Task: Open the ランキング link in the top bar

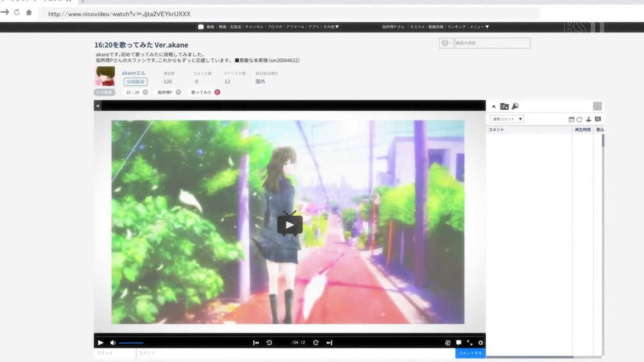Action: click(456, 27)
